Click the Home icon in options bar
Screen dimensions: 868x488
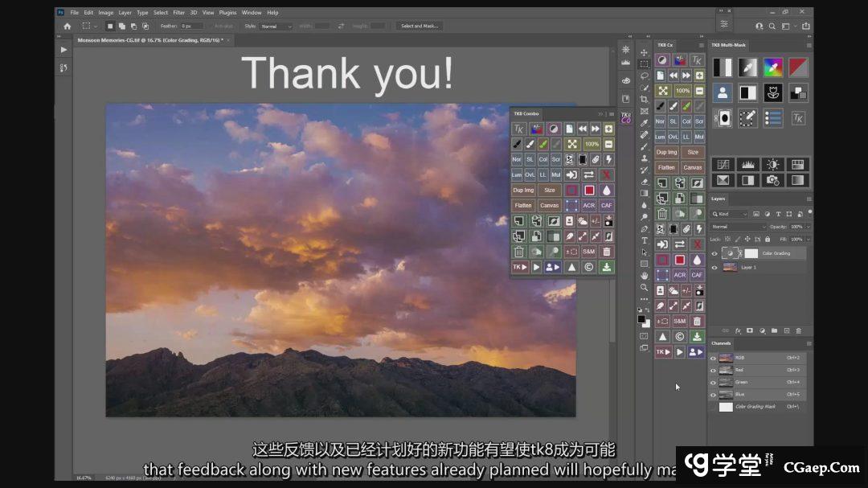tap(68, 26)
